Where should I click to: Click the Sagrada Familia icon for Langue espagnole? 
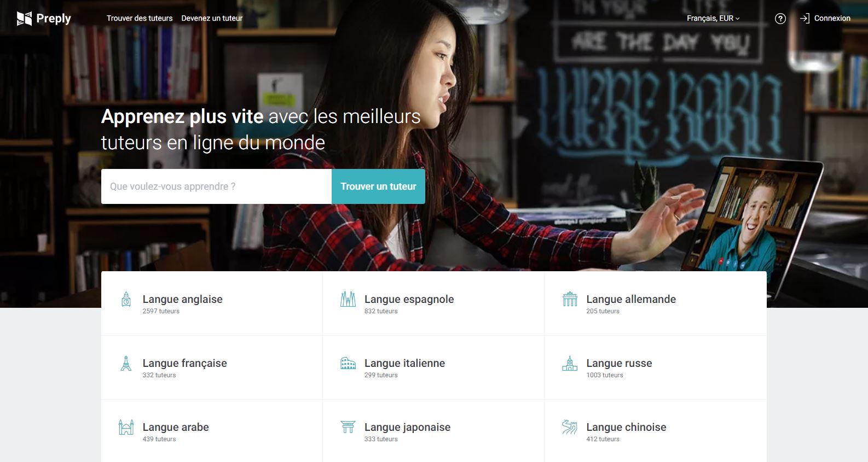348,299
